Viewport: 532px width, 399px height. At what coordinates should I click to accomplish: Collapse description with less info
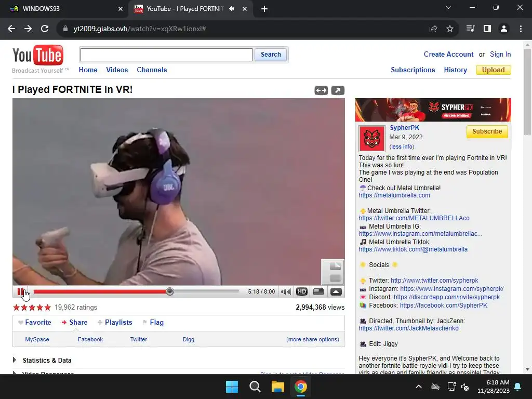click(x=402, y=147)
